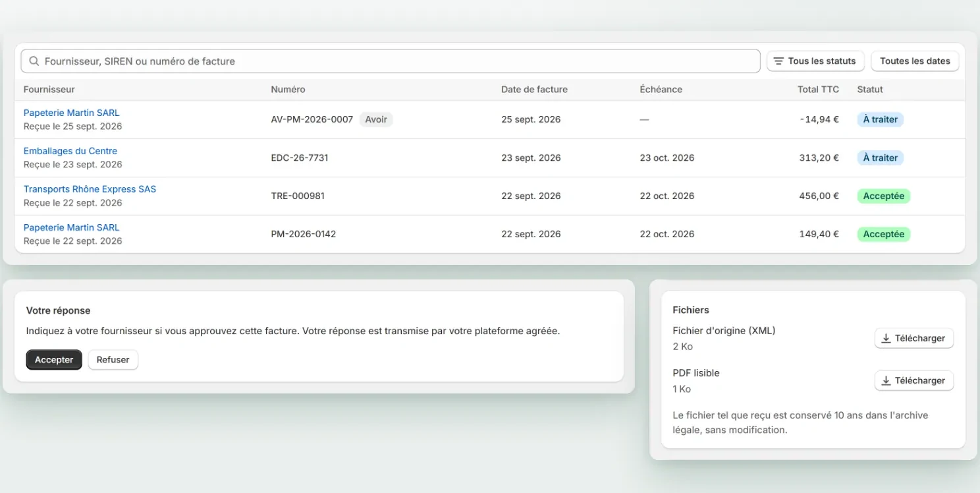Open Papeterie Martin SARL on the AV-PM-2026-0007 row
The image size is (980, 493).
point(72,113)
